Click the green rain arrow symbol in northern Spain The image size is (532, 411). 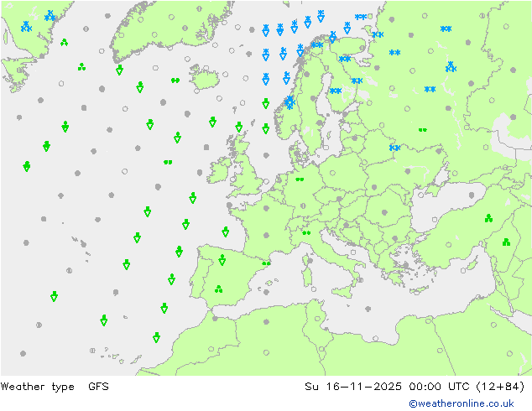(222, 260)
